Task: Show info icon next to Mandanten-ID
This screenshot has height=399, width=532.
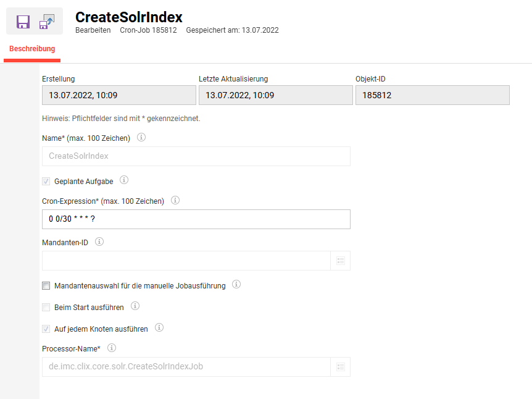Action: click(x=99, y=241)
